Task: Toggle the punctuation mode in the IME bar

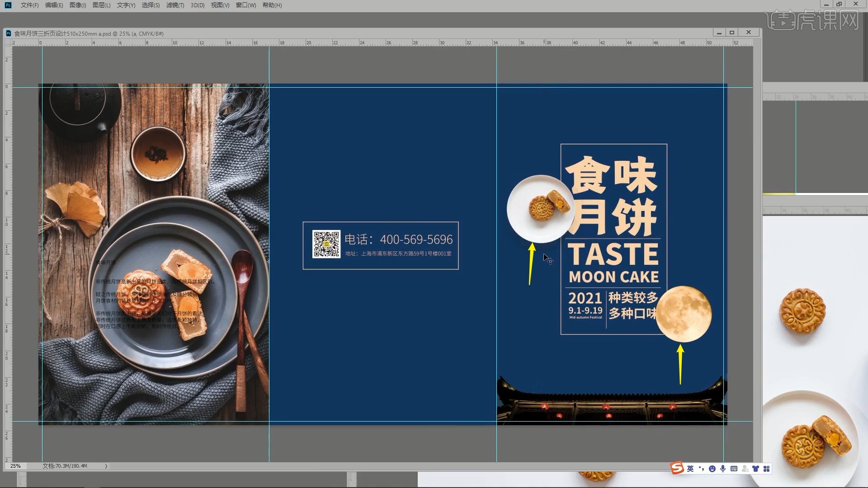Action: pos(701,469)
